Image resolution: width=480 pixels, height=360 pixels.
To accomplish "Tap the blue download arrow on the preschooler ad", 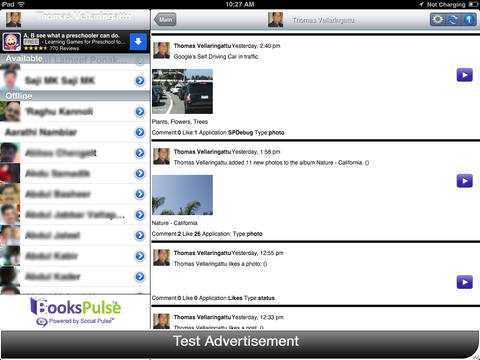I will point(138,42).
